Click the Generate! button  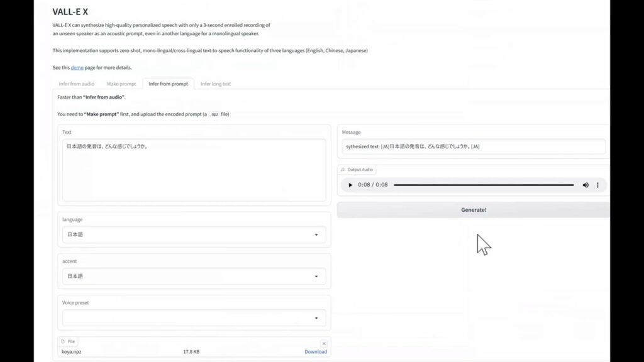tap(473, 210)
